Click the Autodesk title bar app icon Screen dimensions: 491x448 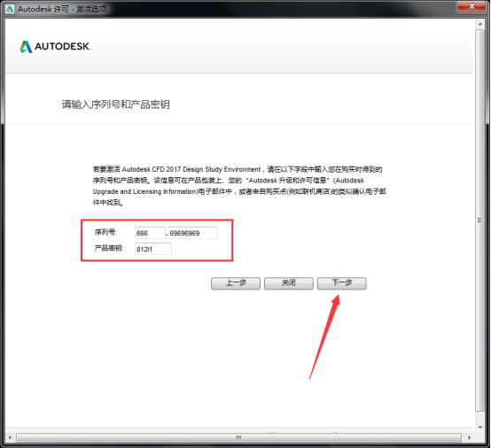point(10,9)
